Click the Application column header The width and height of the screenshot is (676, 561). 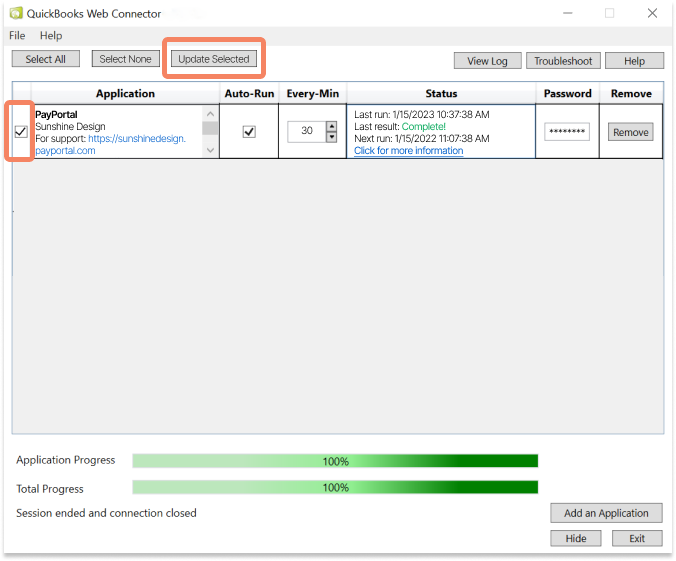(x=125, y=94)
